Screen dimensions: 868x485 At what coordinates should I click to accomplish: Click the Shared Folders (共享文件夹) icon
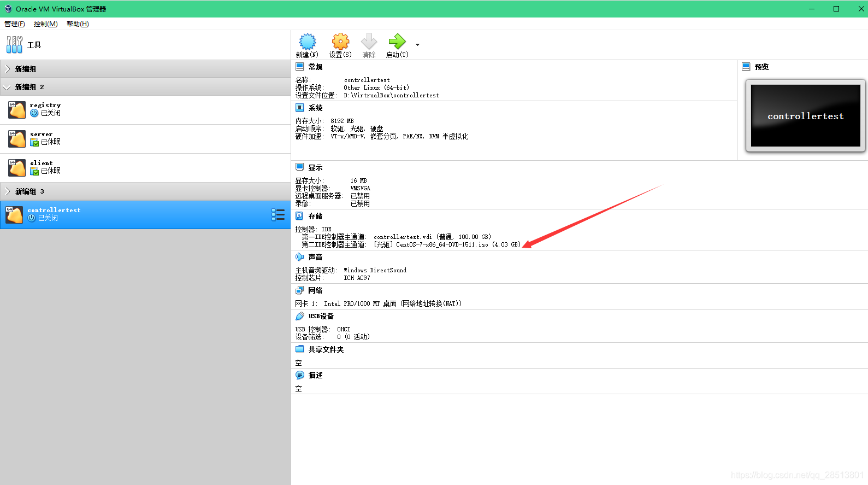(x=299, y=349)
